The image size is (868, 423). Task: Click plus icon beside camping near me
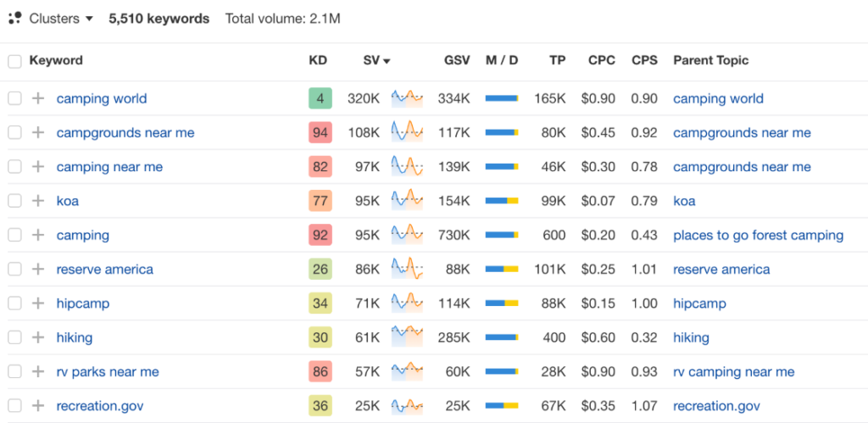(37, 167)
